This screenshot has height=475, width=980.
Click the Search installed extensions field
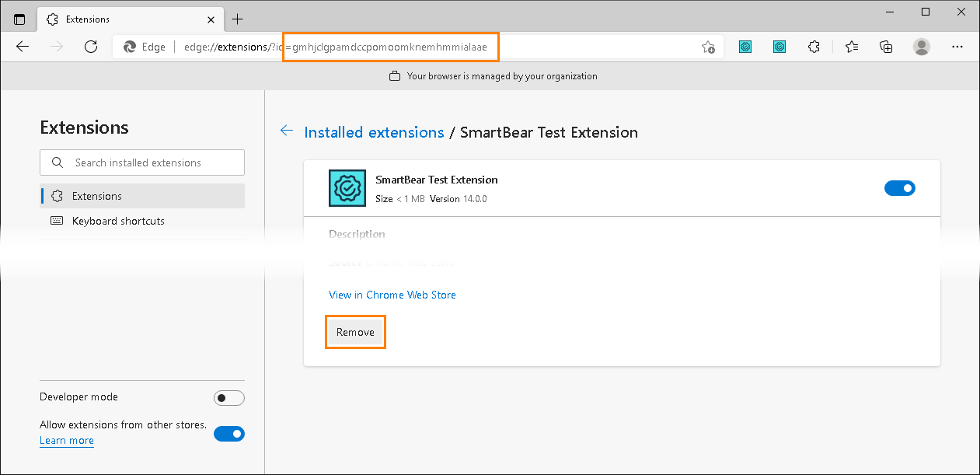[x=142, y=162]
